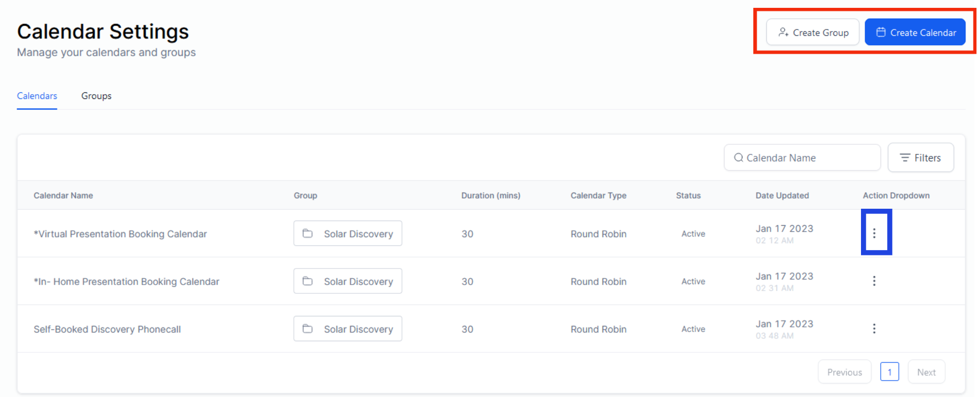The width and height of the screenshot is (980, 397).
Task: Click folder icon in Self-Booked Discovery row
Action: (x=308, y=329)
